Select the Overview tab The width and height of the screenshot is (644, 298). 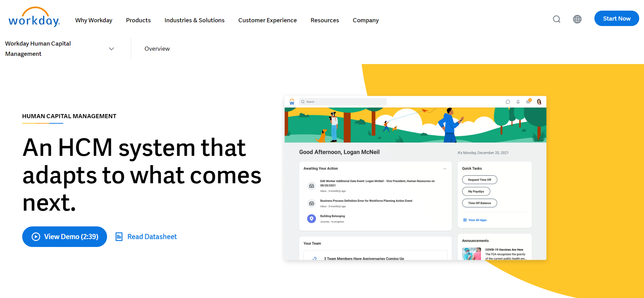(x=157, y=49)
